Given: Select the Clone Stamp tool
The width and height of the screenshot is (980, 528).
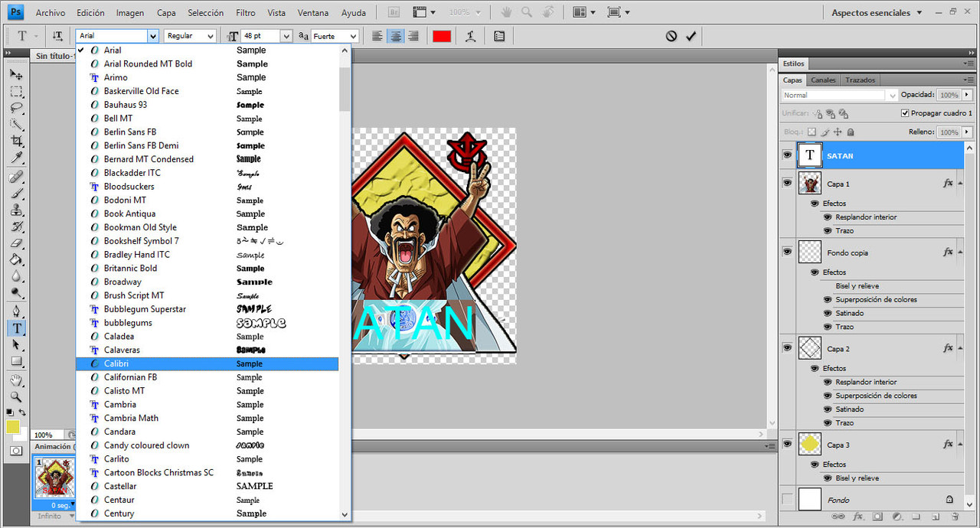Looking at the screenshot, I should pyautogui.click(x=16, y=210).
